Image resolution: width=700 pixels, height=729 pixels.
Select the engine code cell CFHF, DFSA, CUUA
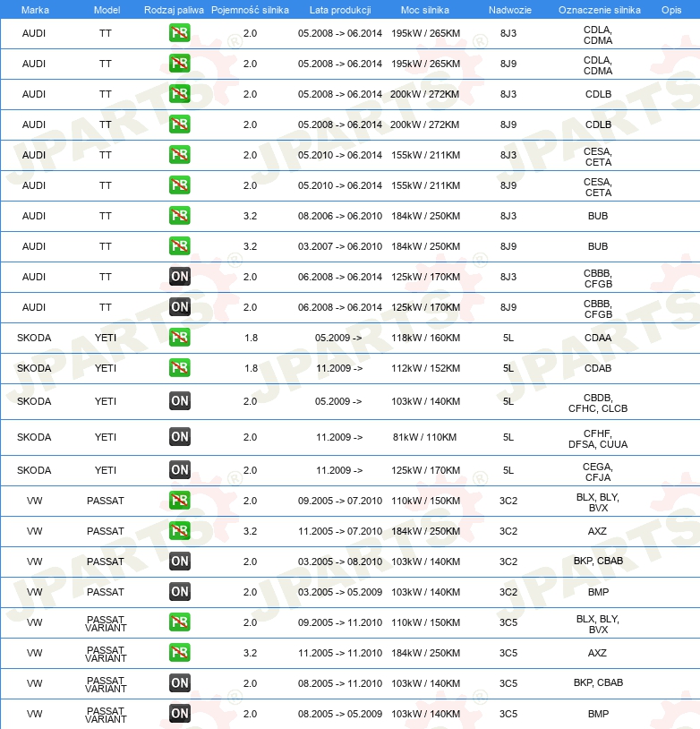pyautogui.click(x=598, y=439)
